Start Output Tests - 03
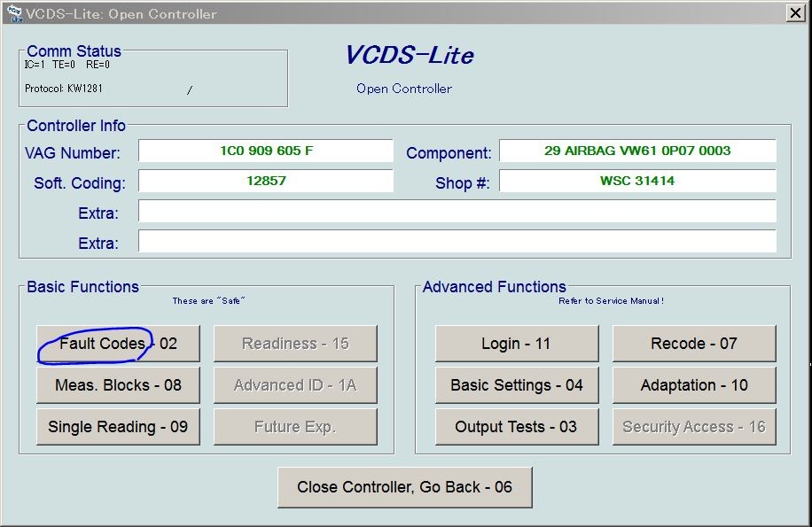 517,427
